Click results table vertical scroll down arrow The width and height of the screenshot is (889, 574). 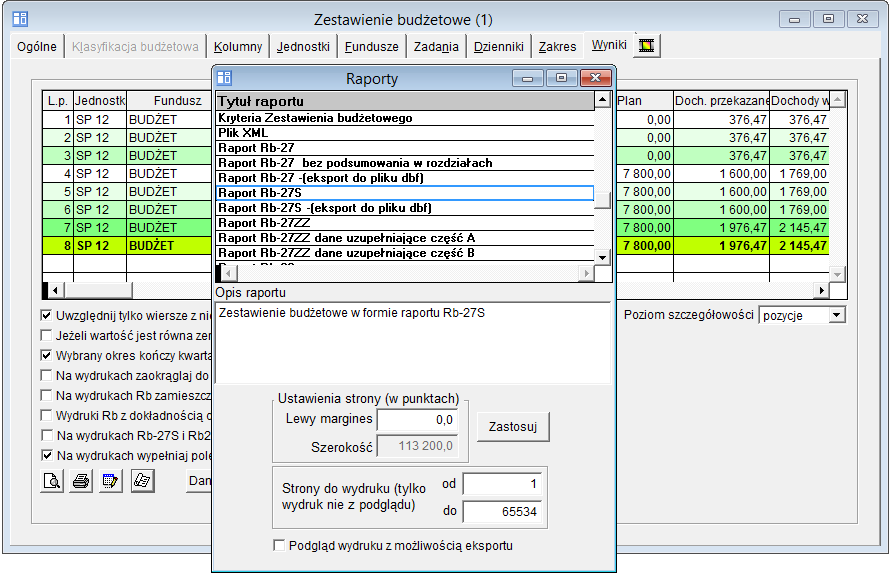click(x=837, y=274)
